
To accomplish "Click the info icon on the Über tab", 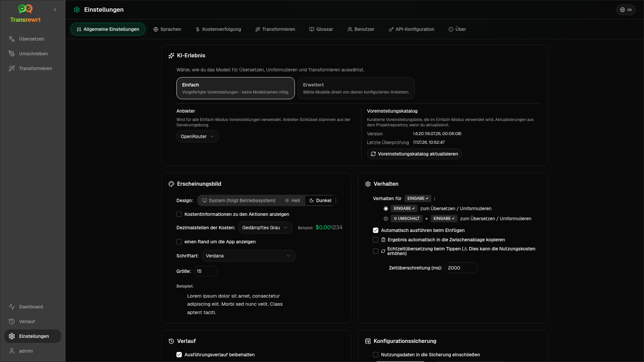I will pyautogui.click(x=451, y=29).
